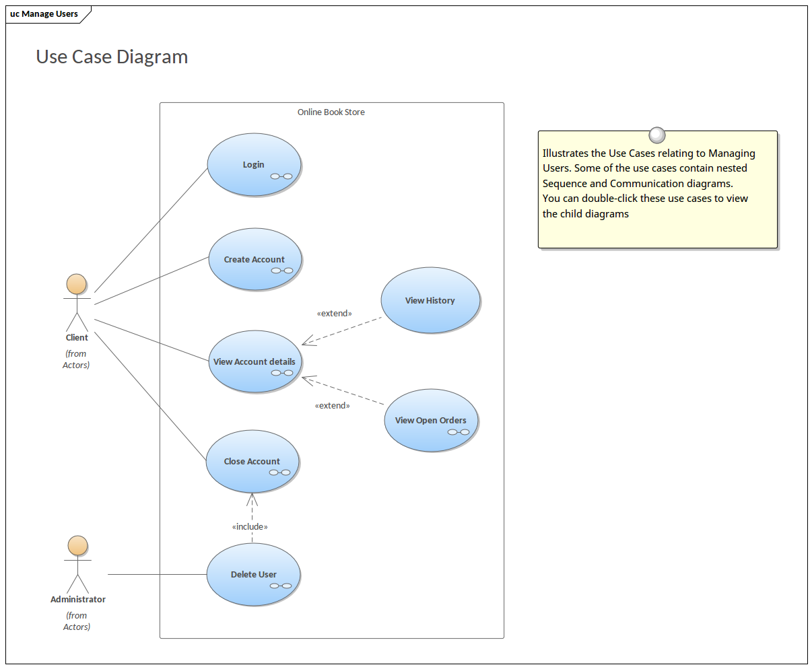The image size is (812, 669).
Task: Click the View Open Orders use case name
Action: (430, 420)
